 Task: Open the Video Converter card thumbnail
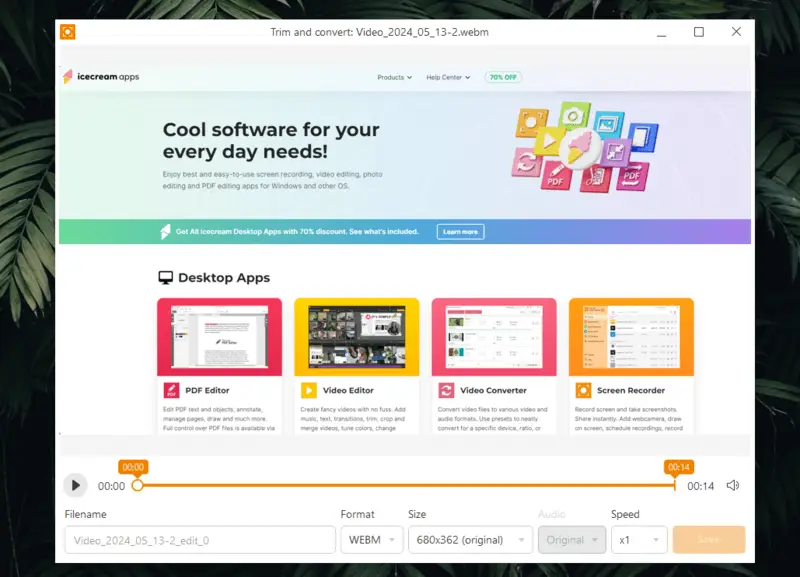[494, 337]
